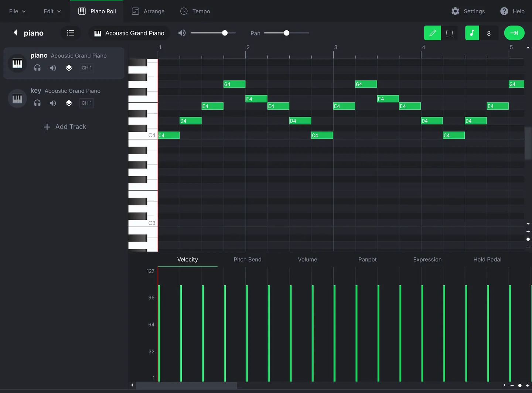This screenshot has height=393, width=532.
Task: Click the auto-scroll arrow button
Action: 514,33
